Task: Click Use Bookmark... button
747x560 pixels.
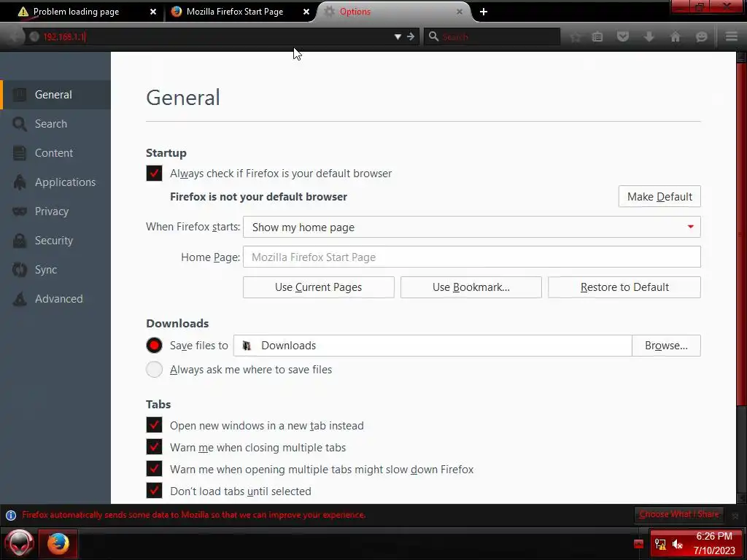Action: pos(471,287)
